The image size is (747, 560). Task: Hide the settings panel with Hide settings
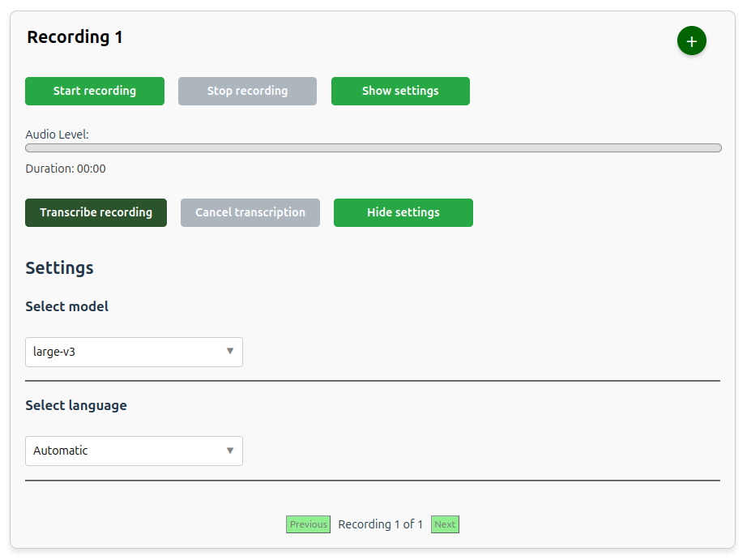pos(403,212)
